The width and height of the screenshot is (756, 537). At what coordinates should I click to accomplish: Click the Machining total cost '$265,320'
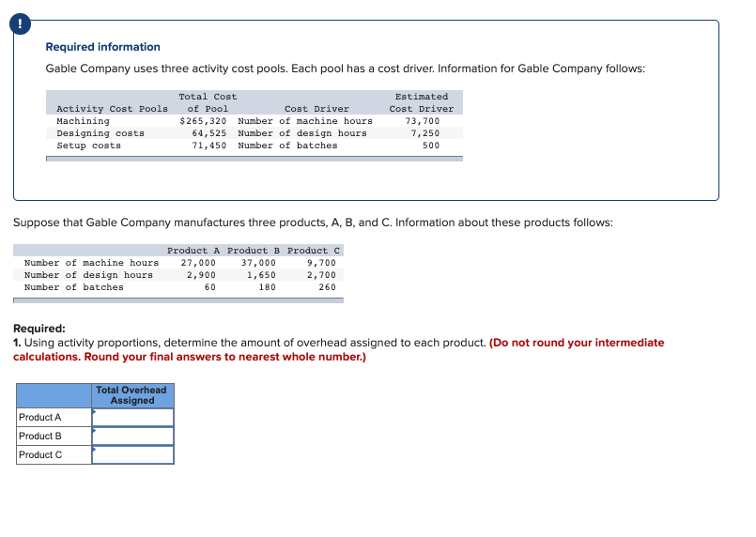click(203, 121)
